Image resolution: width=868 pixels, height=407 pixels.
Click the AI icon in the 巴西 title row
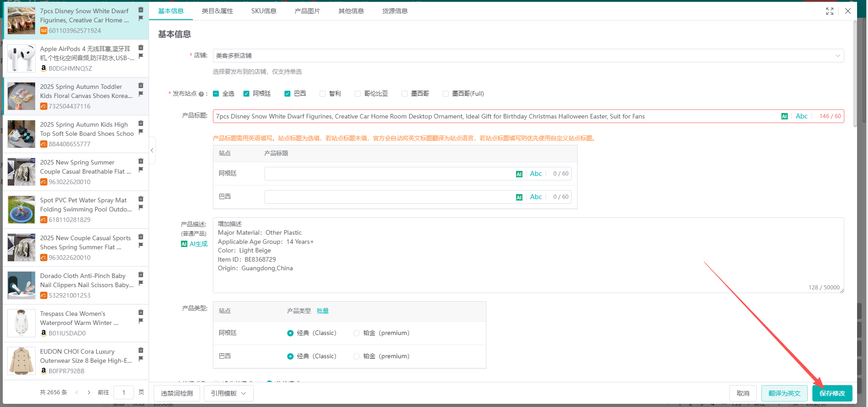[x=519, y=197]
